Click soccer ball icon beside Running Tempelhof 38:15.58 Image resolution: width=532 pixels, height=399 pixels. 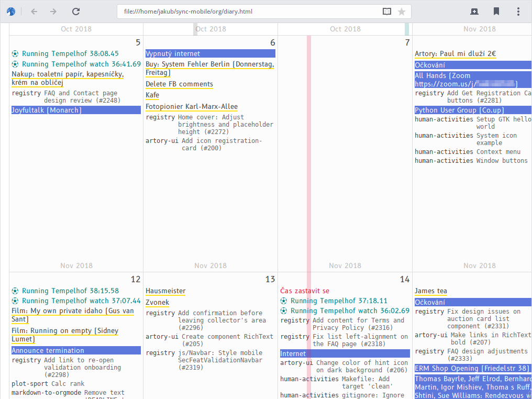click(15, 291)
